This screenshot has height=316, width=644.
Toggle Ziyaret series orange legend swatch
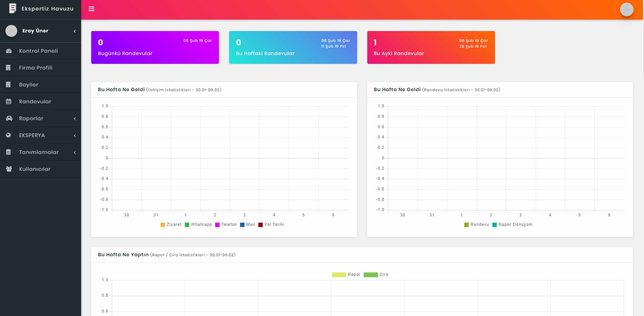click(163, 225)
